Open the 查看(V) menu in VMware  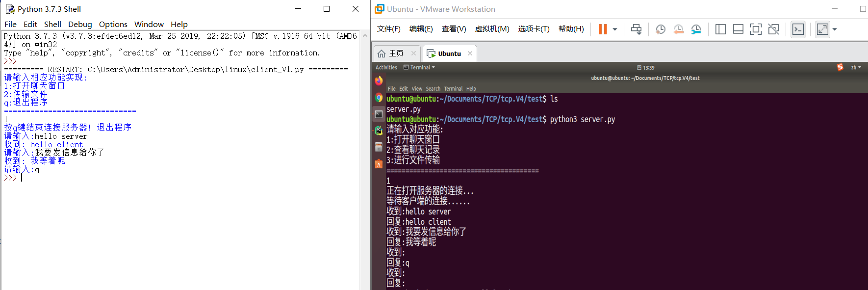click(454, 29)
